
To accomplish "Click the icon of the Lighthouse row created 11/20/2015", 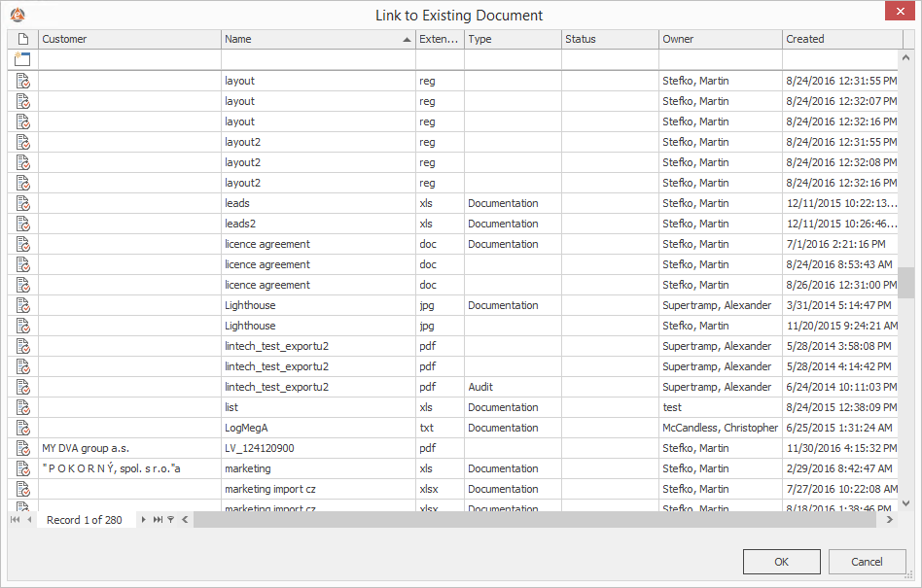I will [x=23, y=326].
